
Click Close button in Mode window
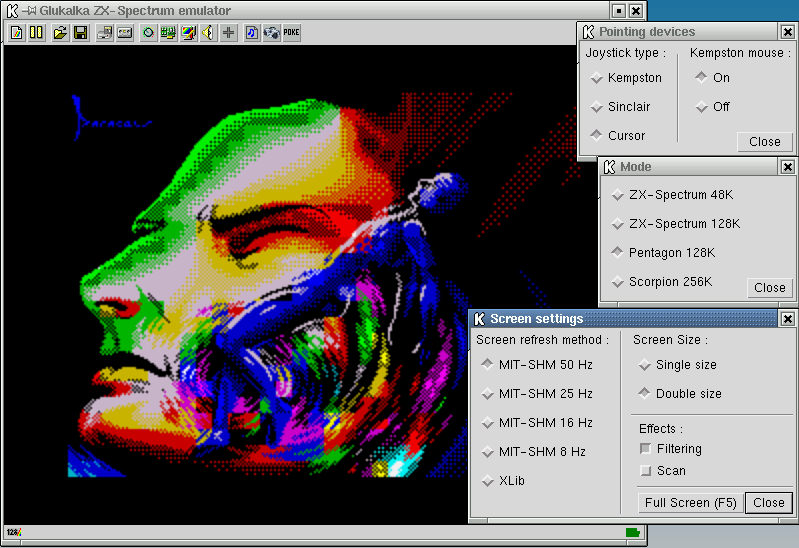pyautogui.click(x=769, y=288)
